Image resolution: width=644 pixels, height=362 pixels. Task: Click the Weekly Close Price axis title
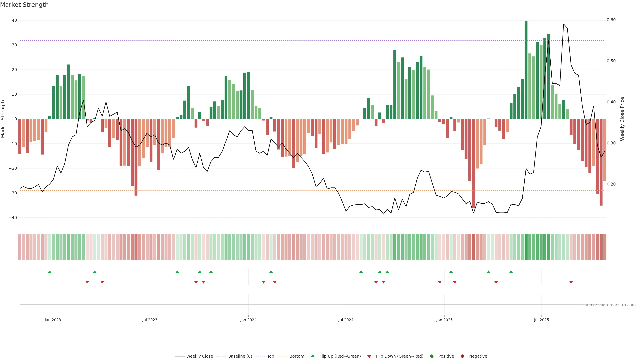tap(622, 119)
